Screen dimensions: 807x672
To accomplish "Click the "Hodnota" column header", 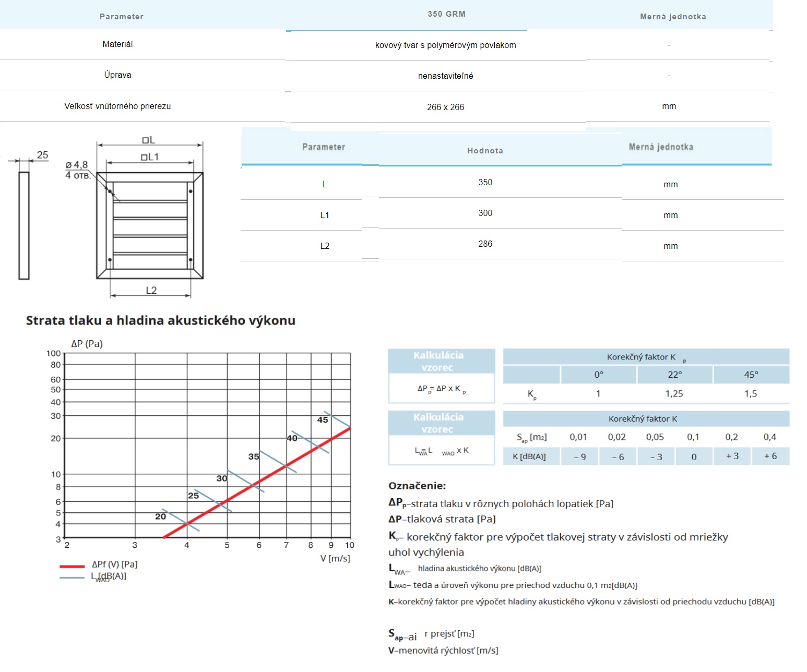I will pos(485,151).
